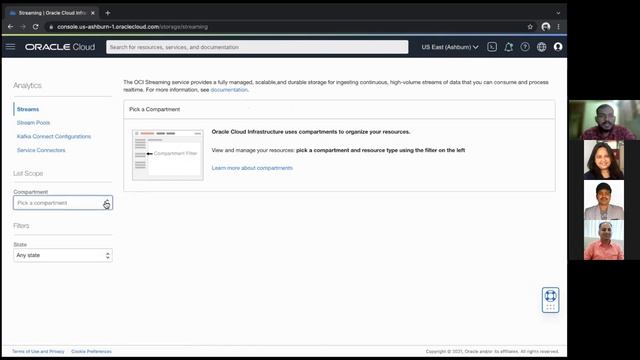Open the US East (Ashburn) region dropdown
This screenshot has height=360, width=640.
(x=450, y=47)
